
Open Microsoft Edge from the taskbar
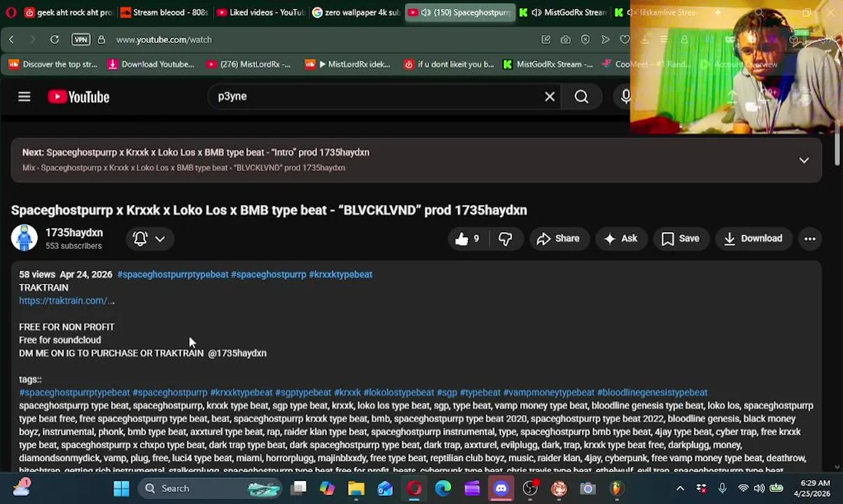coord(443,489)
